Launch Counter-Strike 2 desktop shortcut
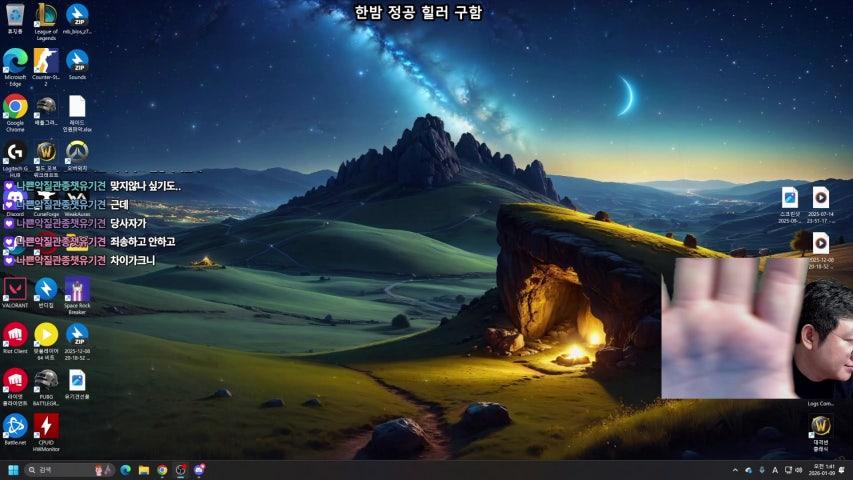 (46, 67)
